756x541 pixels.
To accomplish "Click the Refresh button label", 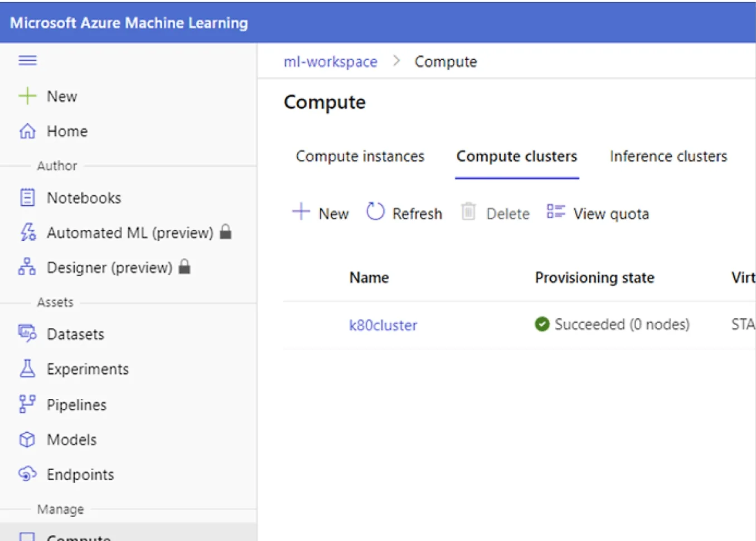I will (x=417, y=214).
